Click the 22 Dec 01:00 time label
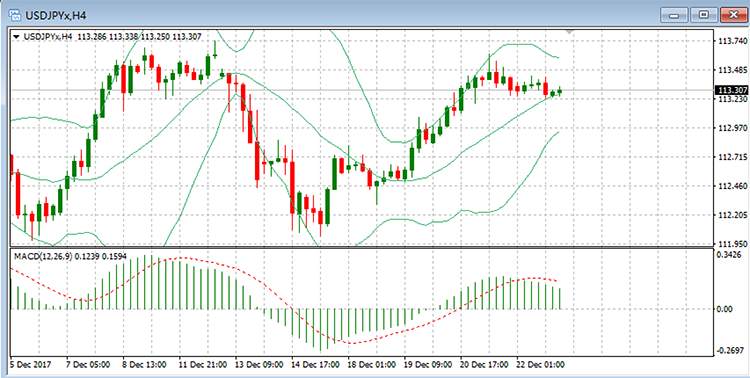The height and width of the screenshot is (378, 750). 541,365
